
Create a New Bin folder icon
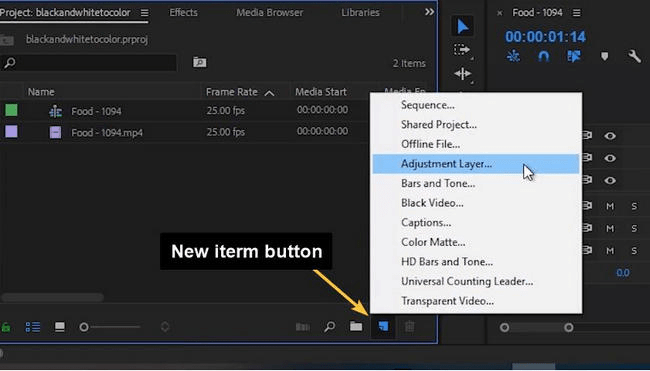(x=356, y=327)
